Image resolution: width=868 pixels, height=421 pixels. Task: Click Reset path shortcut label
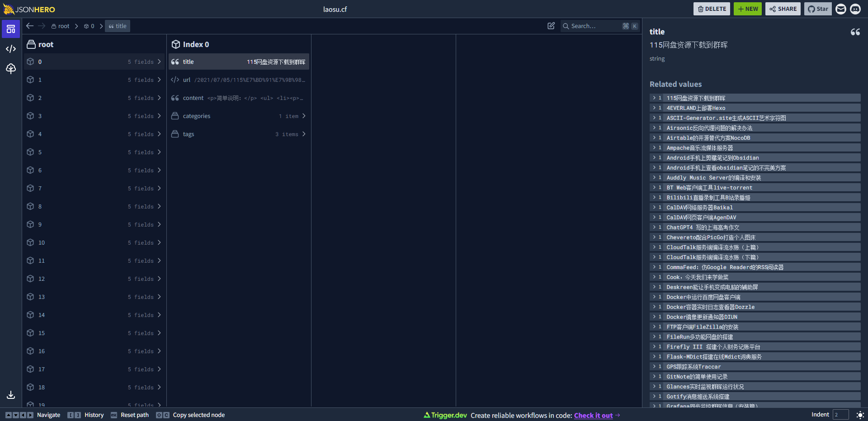click(x=135, y=415)
